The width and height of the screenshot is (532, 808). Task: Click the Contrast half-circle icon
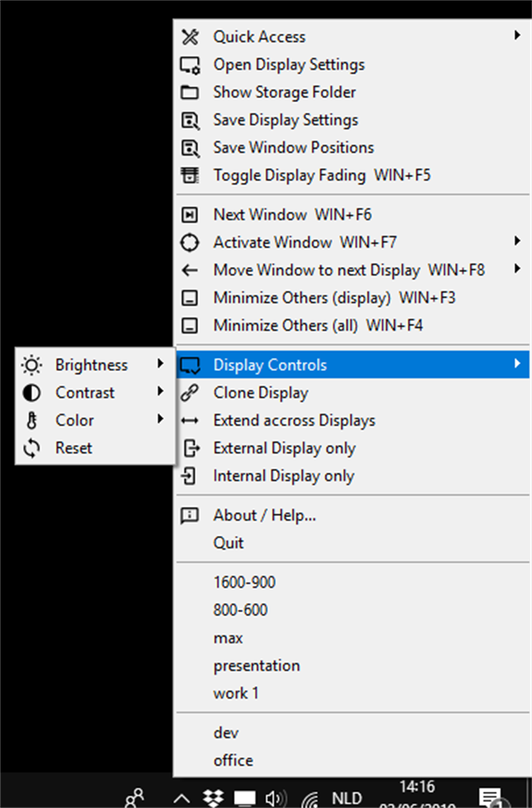31,393
